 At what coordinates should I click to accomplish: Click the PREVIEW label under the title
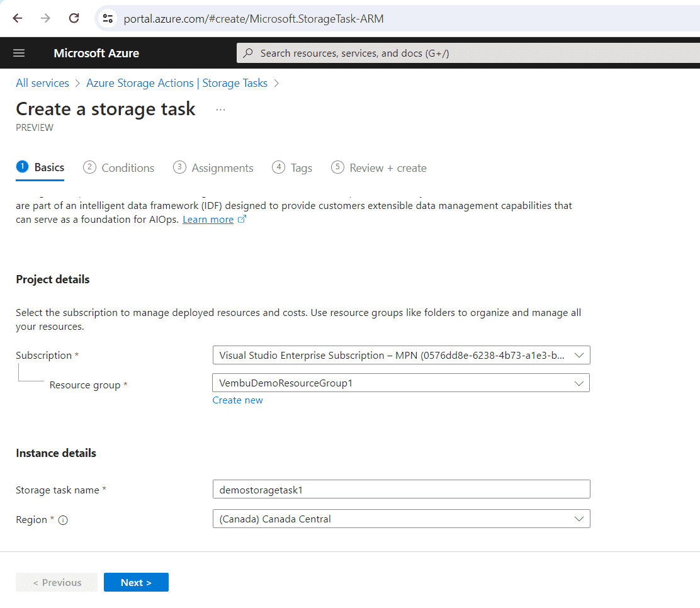point(35,128)
